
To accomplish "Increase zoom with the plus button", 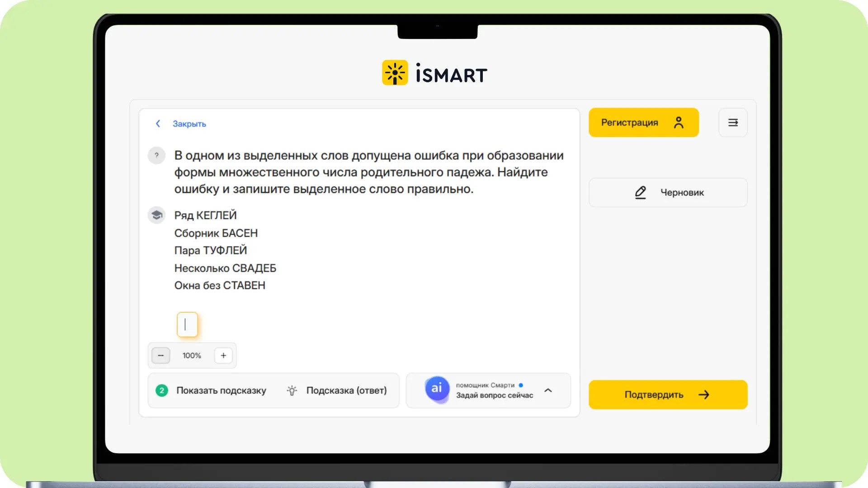I will pyautogui.click(x=223, y=356).
